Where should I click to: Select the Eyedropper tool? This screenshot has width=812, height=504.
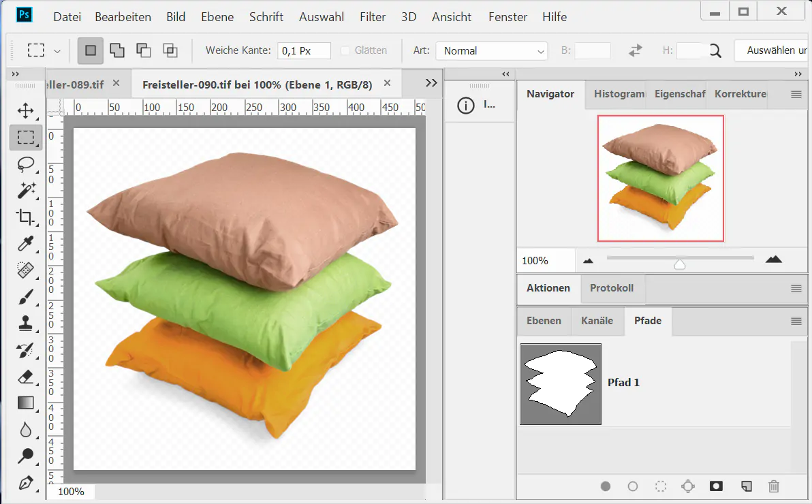click(25, 244)
